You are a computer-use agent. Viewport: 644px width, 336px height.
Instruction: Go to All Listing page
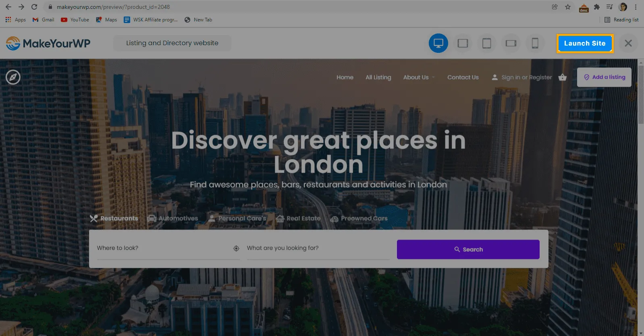click(378, 77)
